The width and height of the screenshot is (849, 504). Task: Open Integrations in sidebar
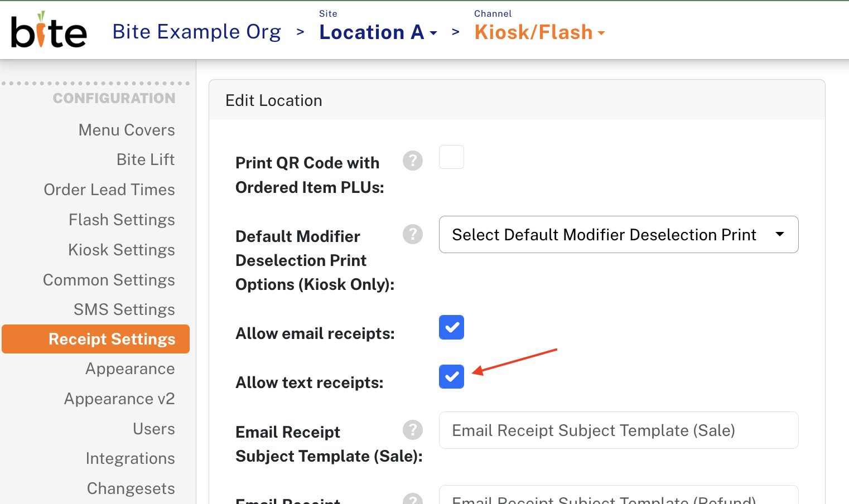click(131, 458)
